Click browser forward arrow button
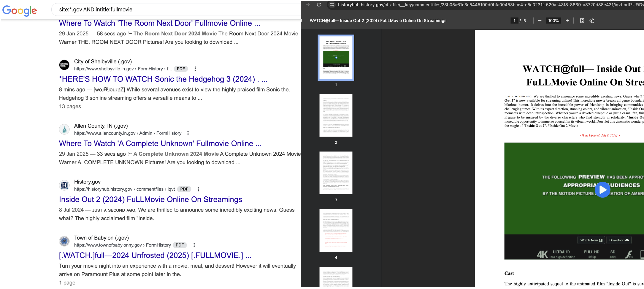This screenshot has height=289, width=644. (308, 5)
